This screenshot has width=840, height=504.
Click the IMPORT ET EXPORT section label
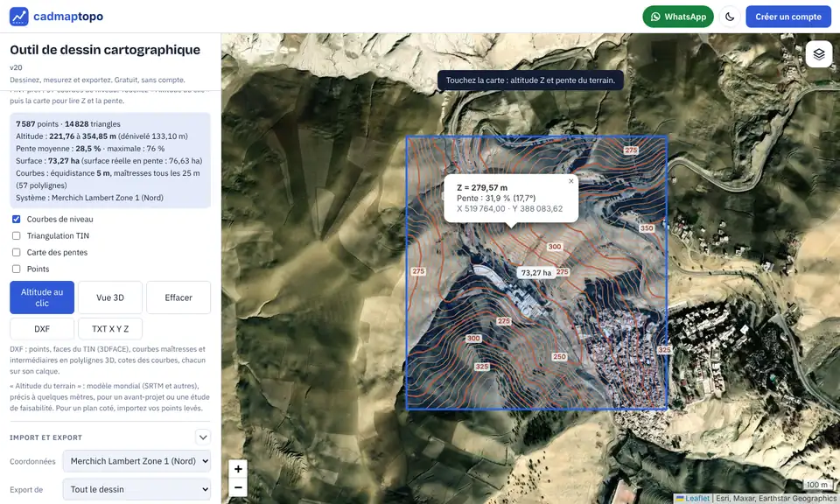[46, 437]
